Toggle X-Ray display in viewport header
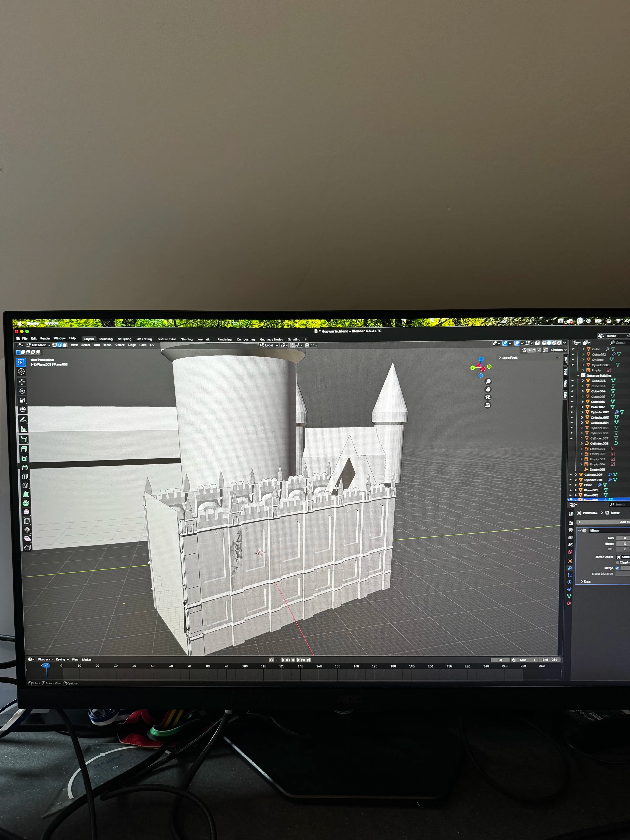This screenshot has width=630, height=840. pos(537,343)
